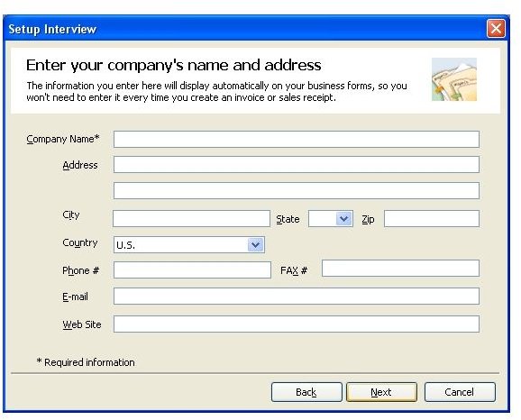Click the Zip code field

pyautogui.click(x=432, y=219)
